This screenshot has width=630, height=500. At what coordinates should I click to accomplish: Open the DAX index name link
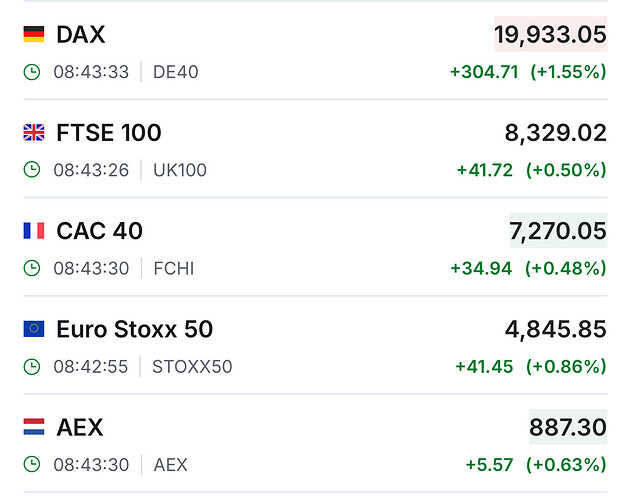click(x=81, y=34)
